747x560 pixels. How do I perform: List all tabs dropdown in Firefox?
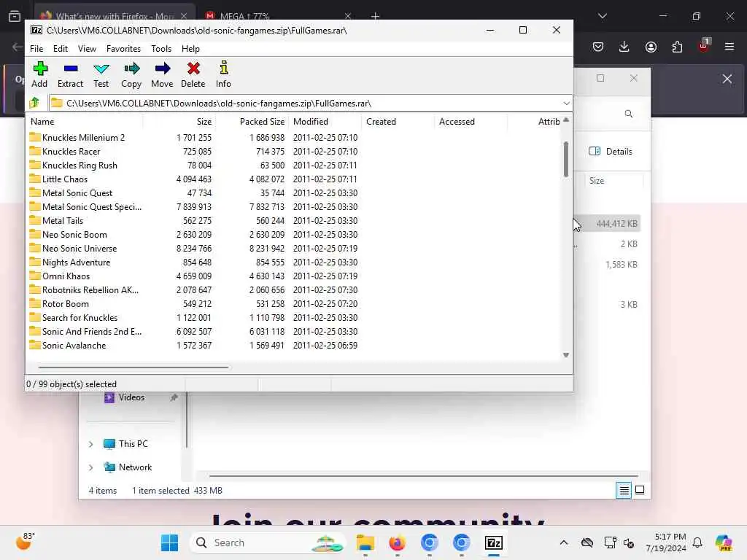602,16
